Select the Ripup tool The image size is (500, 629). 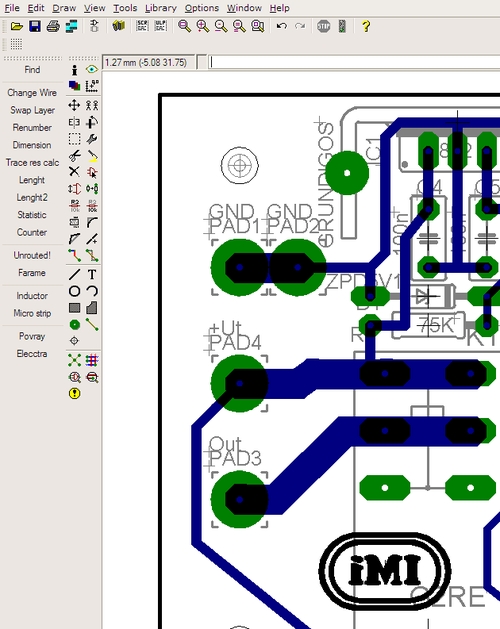click(92, 256)
